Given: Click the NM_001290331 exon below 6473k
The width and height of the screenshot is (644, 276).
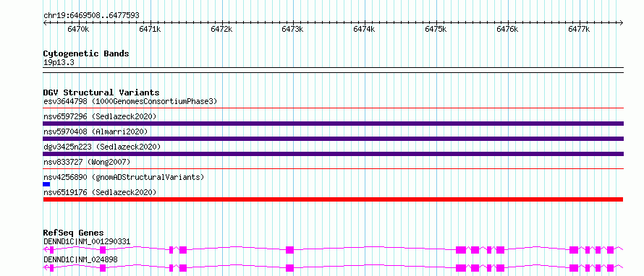Looking at the screenshot, I should coord(290,250).
